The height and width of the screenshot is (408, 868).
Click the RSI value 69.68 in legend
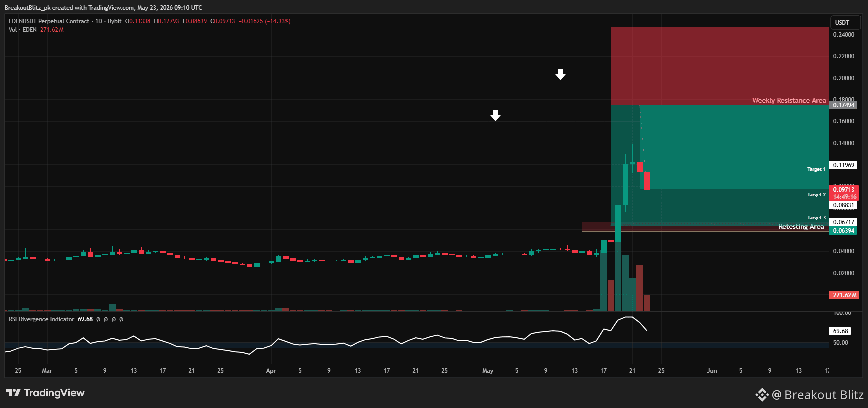[85, 319]
